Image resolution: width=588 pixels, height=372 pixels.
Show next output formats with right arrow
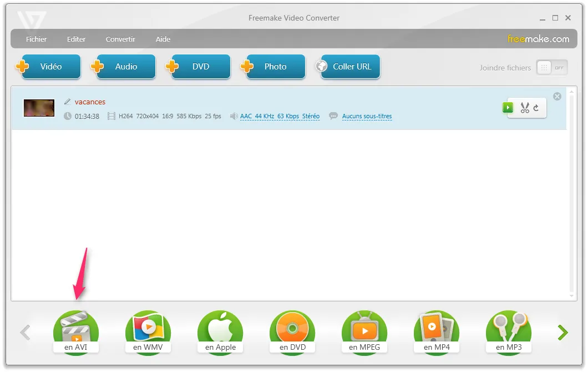562,333
